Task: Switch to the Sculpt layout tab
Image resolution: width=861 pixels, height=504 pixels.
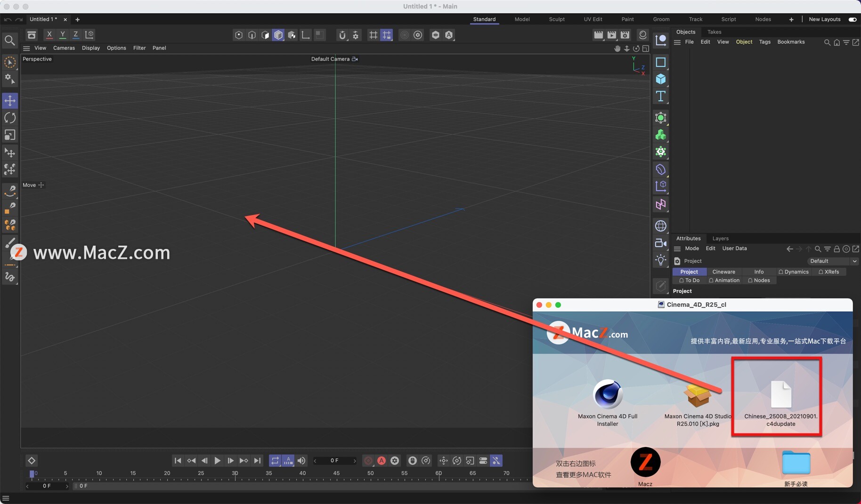Action: pos(557,19)
